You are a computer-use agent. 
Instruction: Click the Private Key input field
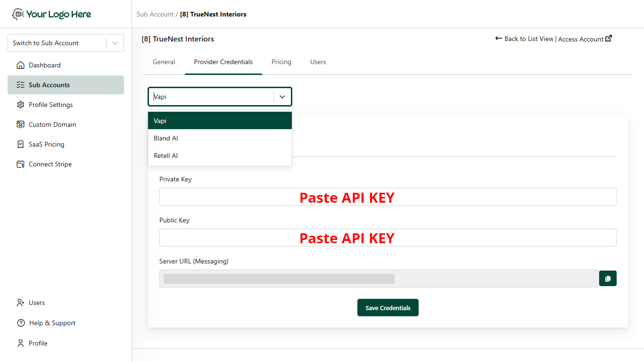(388, 197)
